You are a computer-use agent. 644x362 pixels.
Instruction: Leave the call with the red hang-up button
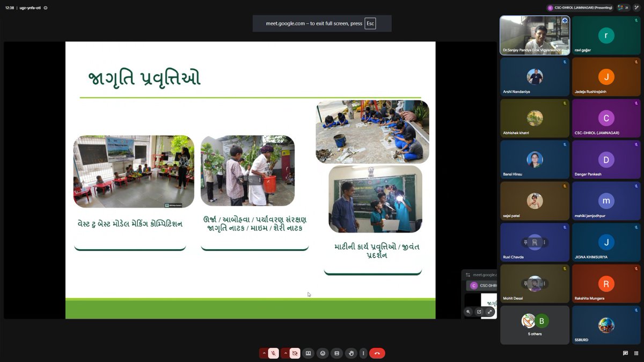tap(377, 353)
